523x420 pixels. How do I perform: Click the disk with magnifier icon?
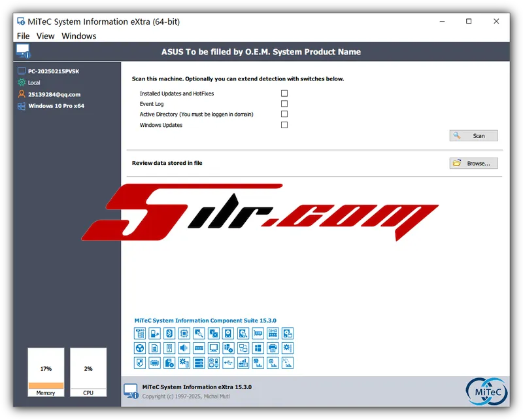pyautogui.click(x=243, y=333)
